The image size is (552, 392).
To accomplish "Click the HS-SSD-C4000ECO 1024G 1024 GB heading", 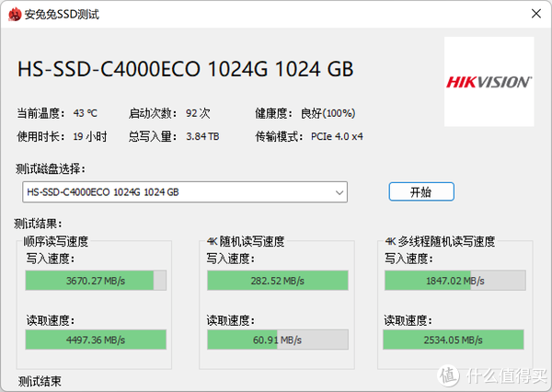I will point(186,69).
